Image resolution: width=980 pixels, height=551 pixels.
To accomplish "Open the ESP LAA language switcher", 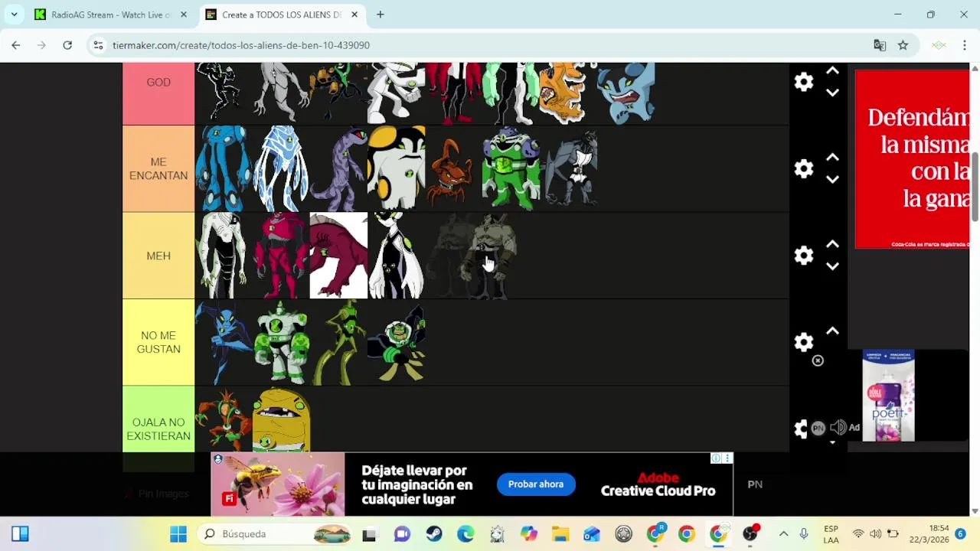I will (831, 534).
